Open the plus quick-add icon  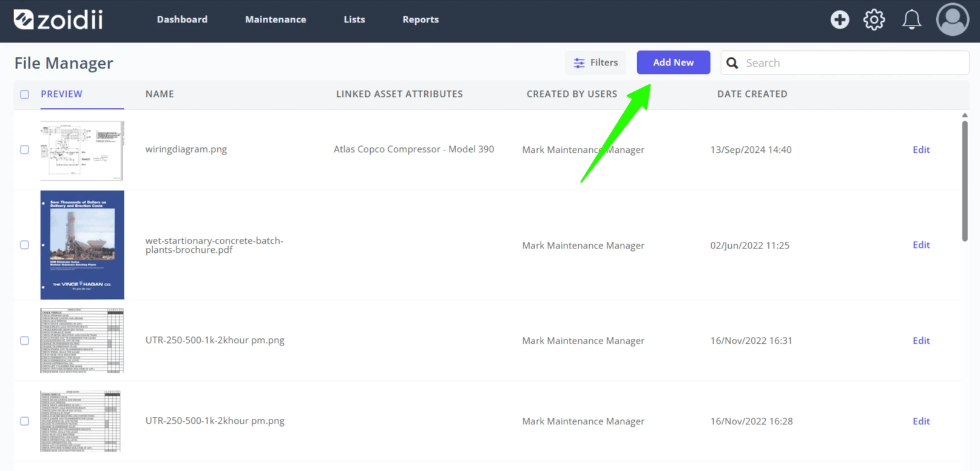pos(840,19)
